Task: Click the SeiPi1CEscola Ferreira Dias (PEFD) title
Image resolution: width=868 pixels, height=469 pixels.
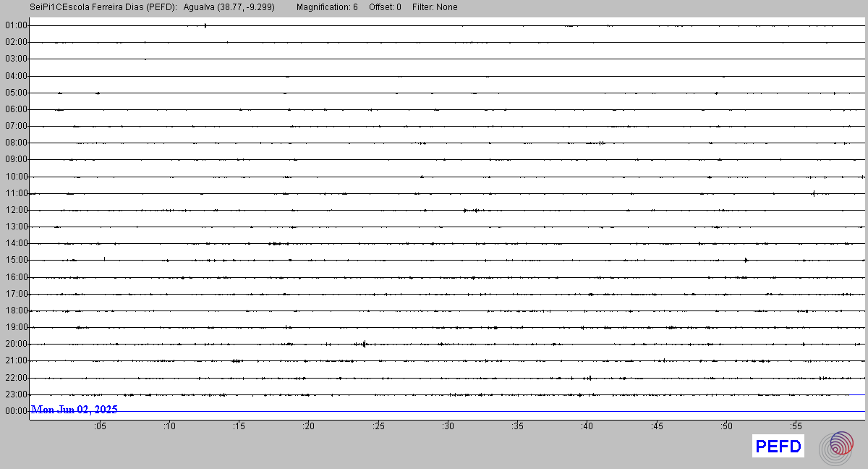Action: [x=103, y=7]
